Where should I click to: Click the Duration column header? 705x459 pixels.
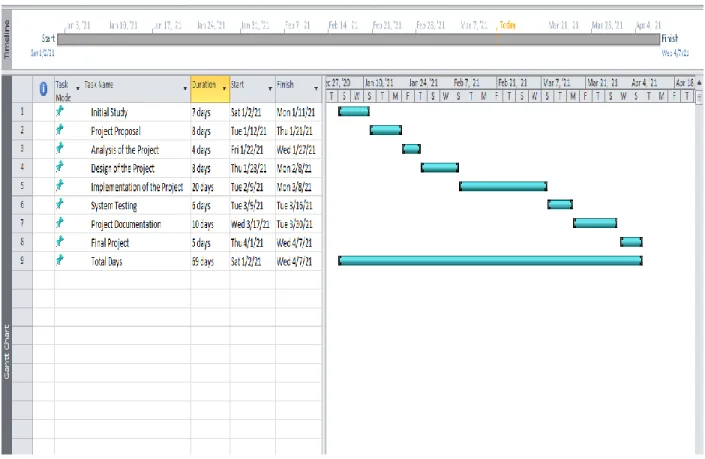click(210, 89)
